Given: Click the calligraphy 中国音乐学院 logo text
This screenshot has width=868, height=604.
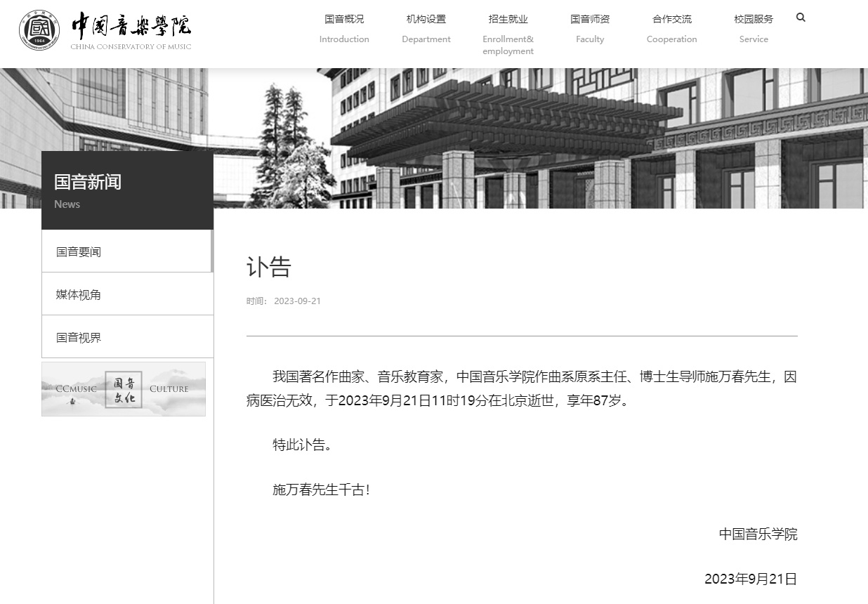Looking at the screenshot, I should pos(131,27).
